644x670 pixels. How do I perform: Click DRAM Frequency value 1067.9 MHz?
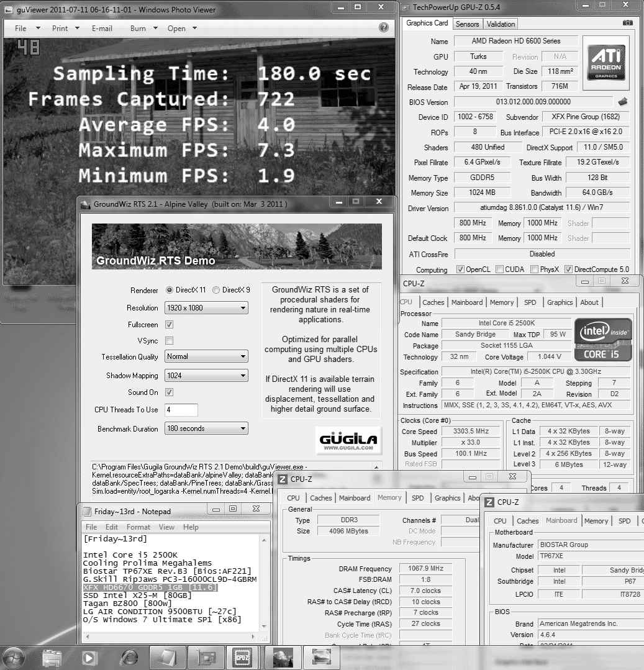(x=425, y=568)
